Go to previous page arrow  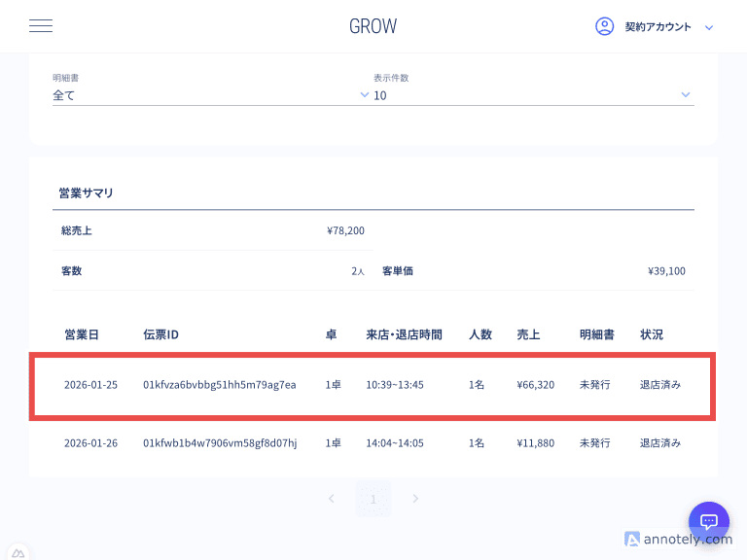(332, 499)
